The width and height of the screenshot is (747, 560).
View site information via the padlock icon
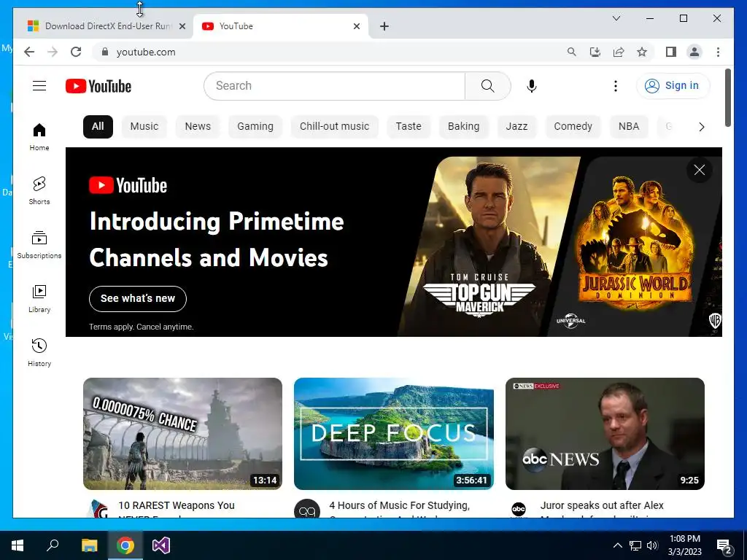coord(105,52)
